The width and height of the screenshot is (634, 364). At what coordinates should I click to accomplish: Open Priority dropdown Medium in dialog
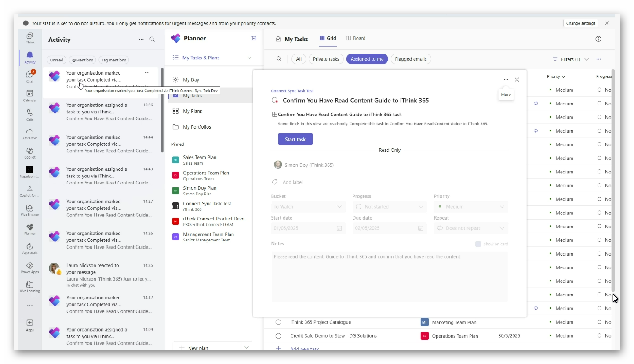471,207
